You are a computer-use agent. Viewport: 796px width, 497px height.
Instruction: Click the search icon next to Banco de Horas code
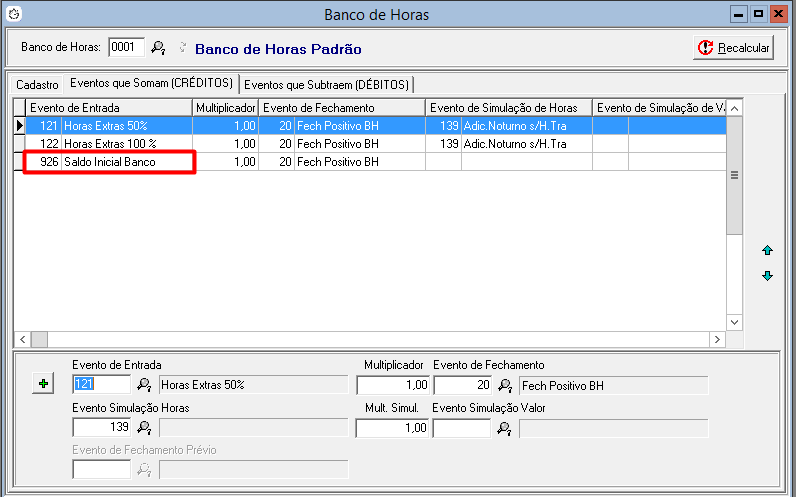(158, 47)
